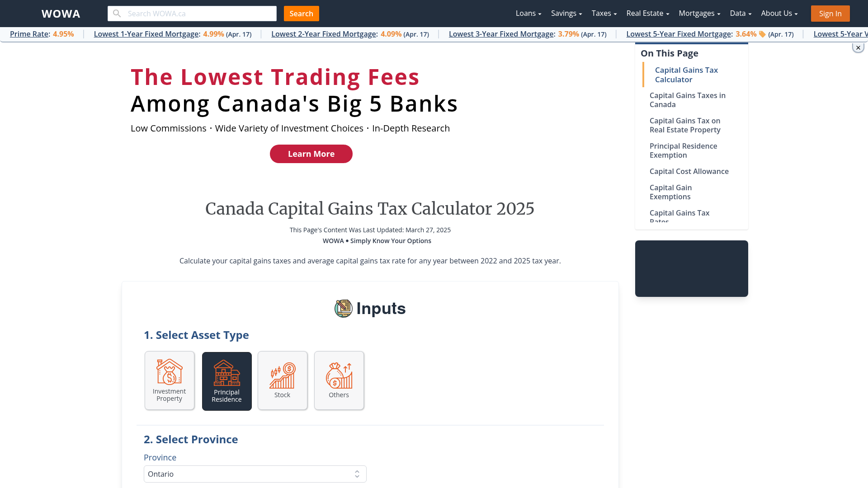The image size is (868, 488).
Task: Select the Others asset type
Action: click(x=339, y=380)
